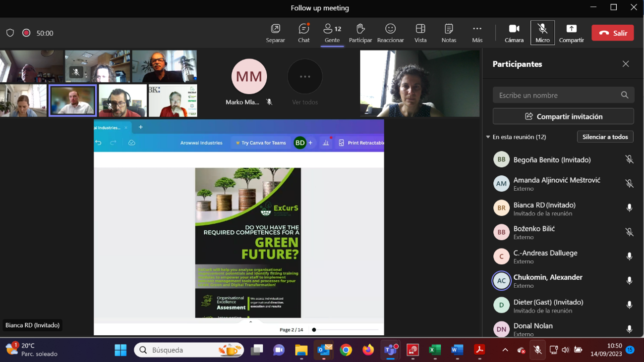644x362 pixels.
Task: Mute Donal Nolan in the list
Action: click(x=629, y=329)
